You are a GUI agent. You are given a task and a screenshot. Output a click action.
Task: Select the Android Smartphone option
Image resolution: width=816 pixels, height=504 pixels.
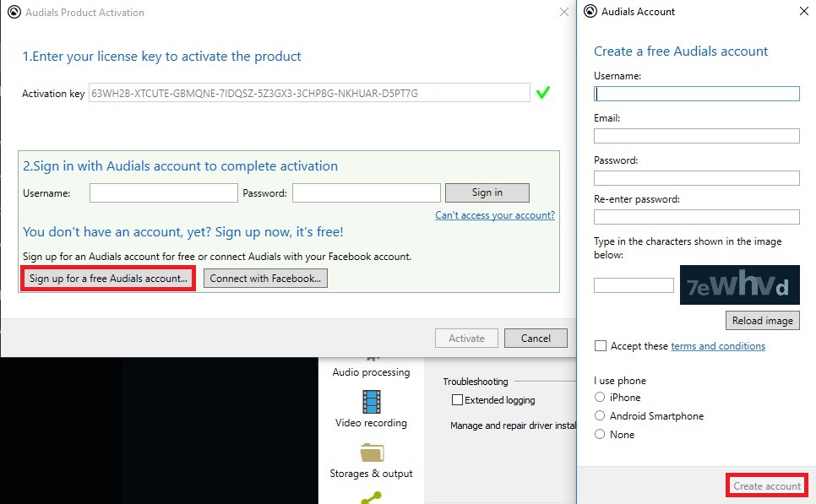click(x=600, y=415)
